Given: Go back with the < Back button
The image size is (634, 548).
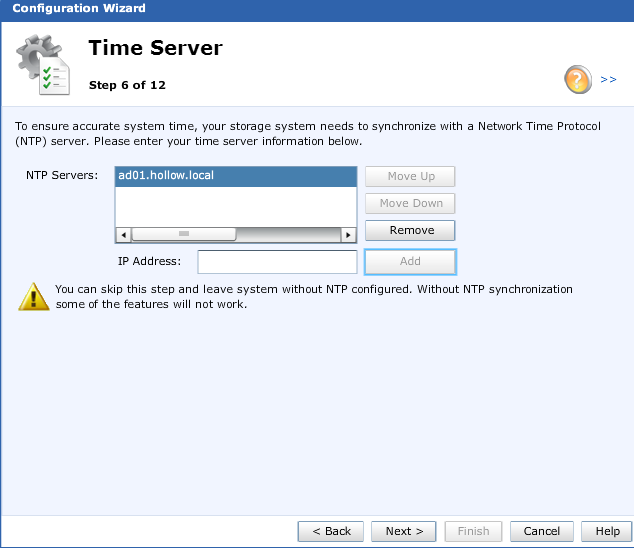Looking at the screenshot, I should point(330,531).
